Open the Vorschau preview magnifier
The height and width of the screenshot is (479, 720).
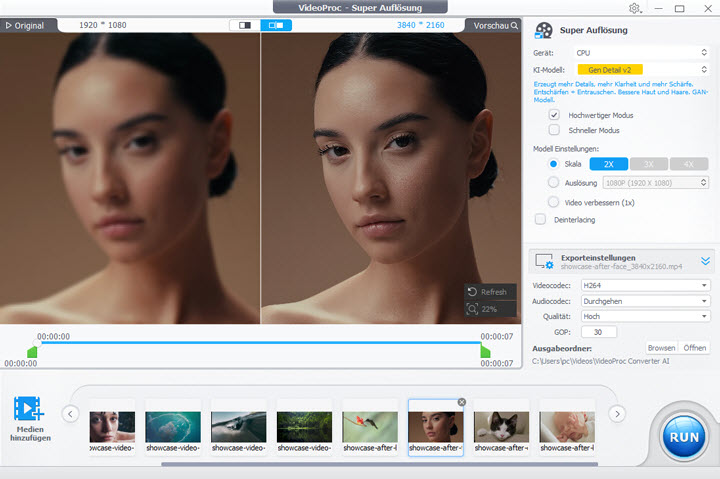tap(514, 26)
